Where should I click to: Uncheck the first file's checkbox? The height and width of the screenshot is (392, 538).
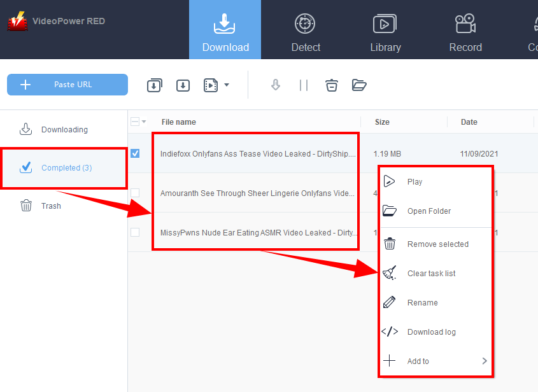(135, 153)
